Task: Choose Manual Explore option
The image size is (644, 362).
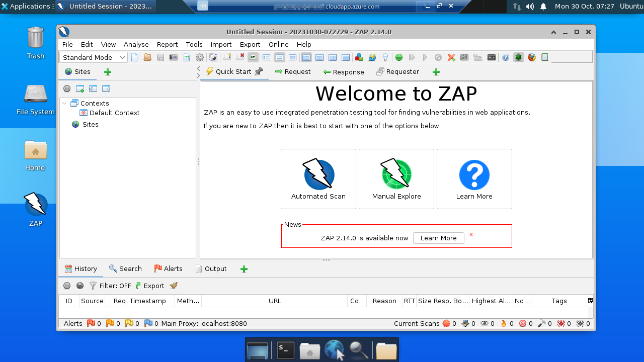Action: coord(396,179)
